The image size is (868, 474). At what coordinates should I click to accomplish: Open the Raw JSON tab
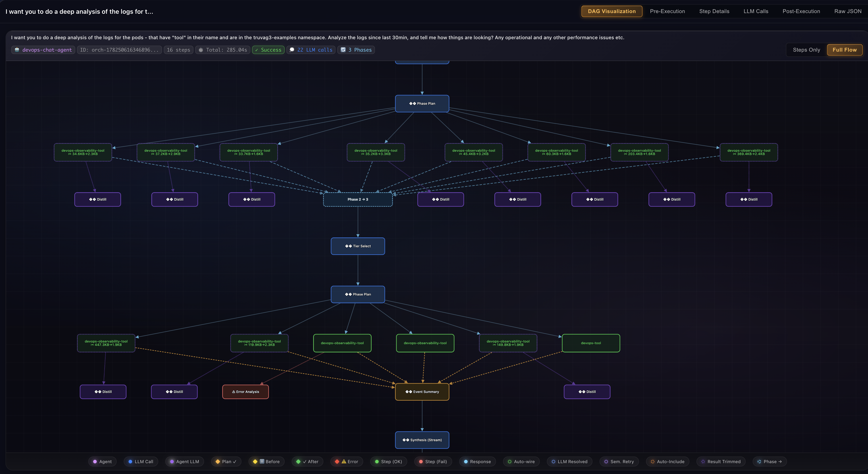click(x=848, y=11)
